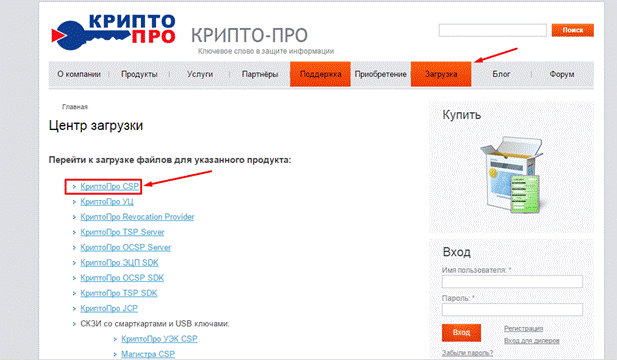Viewport: 617px width, 360px height.
Task: Click the Ключевое слово в защите информации tagline
Action: pos(266,51)
